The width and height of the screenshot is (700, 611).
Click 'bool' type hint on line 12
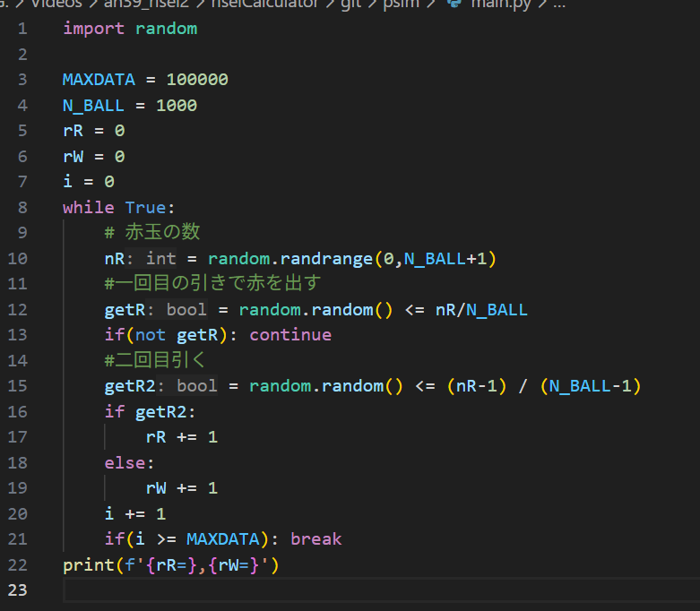tap(186, 310)
